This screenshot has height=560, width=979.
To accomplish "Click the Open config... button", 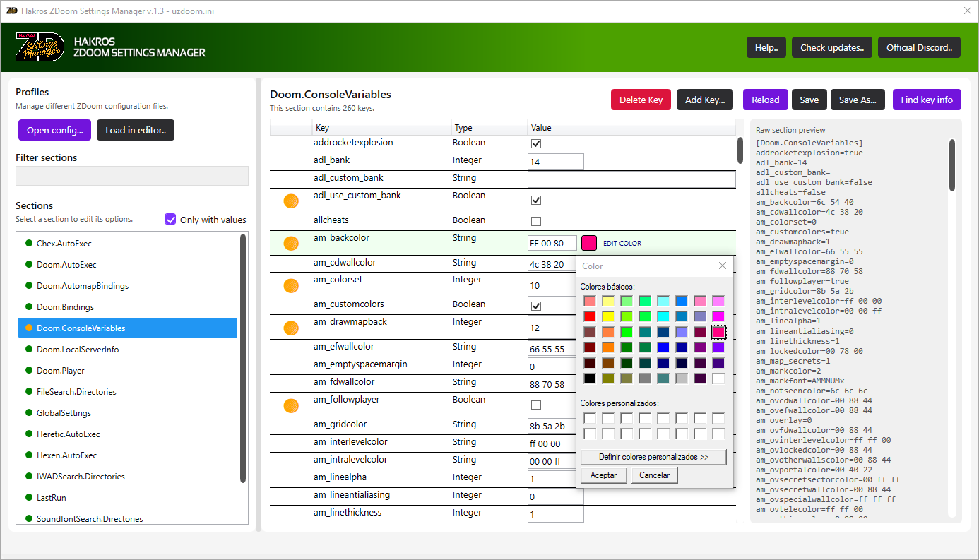I will (54, 130).
